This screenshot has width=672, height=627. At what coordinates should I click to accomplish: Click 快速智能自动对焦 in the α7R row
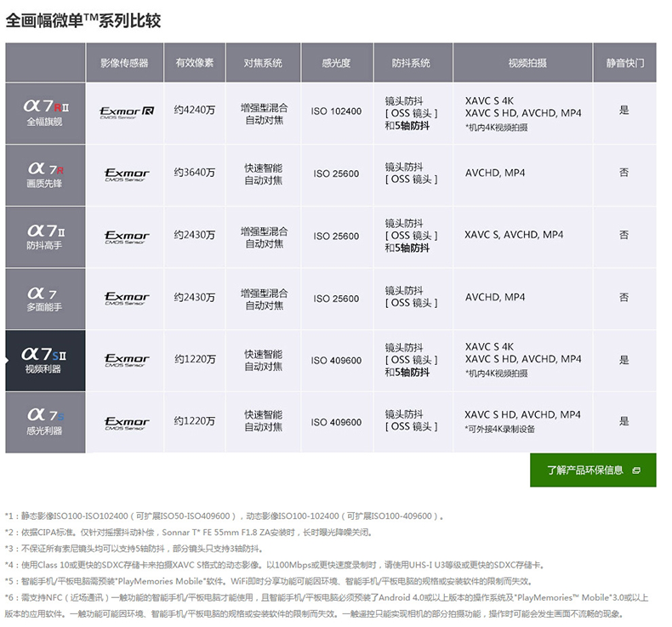click(263, 174)
